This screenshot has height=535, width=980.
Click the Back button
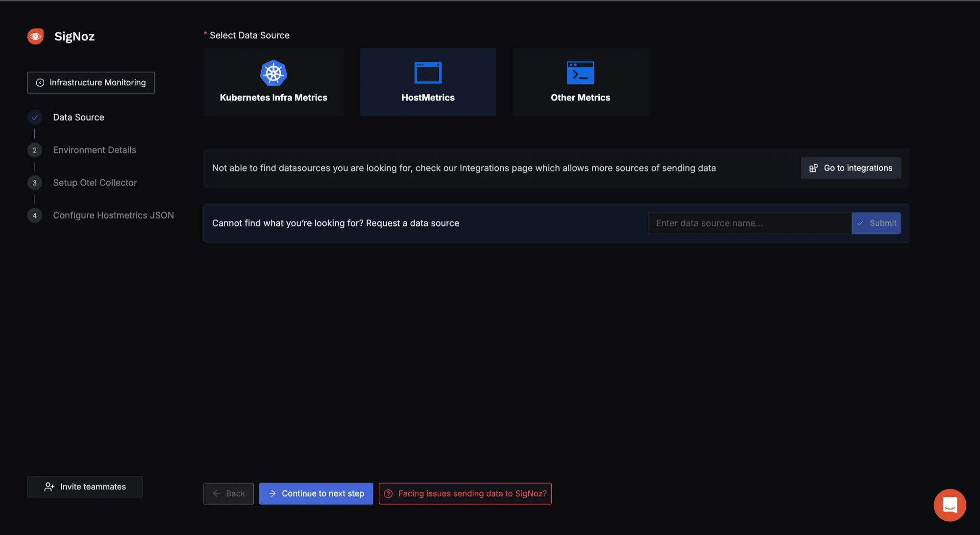228,493
